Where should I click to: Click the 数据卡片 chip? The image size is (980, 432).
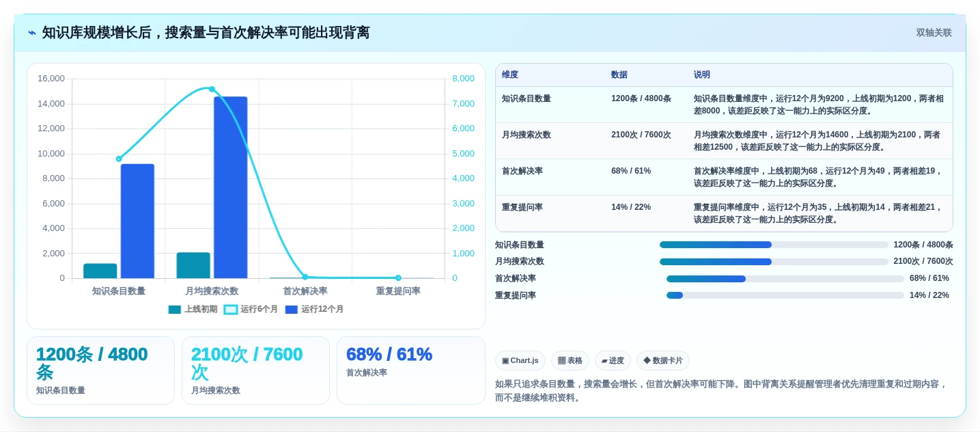(663, 361)
